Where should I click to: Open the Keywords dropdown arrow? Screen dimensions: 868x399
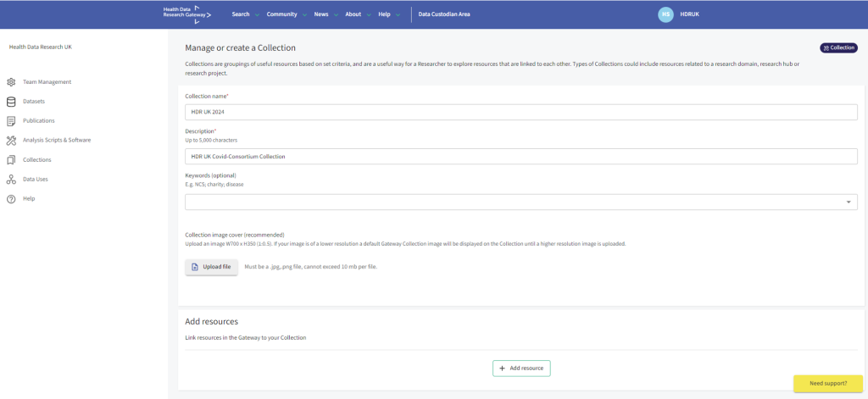coord(849,202)
